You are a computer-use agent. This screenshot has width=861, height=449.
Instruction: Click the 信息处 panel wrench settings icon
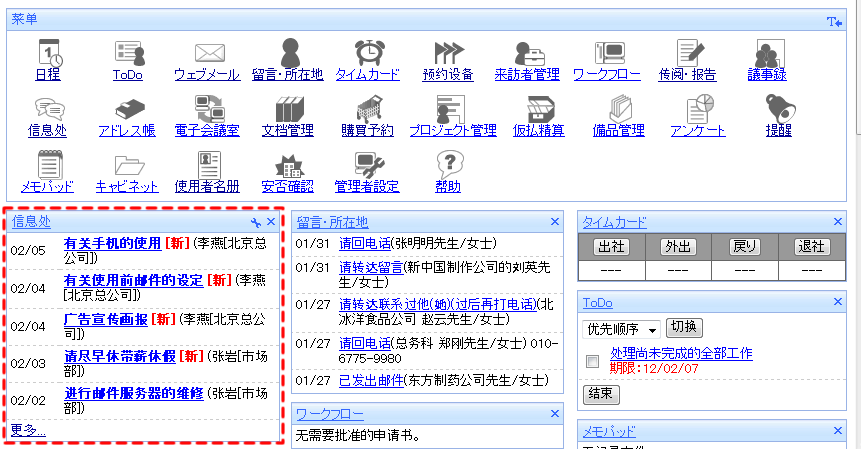tap(256, 222)
